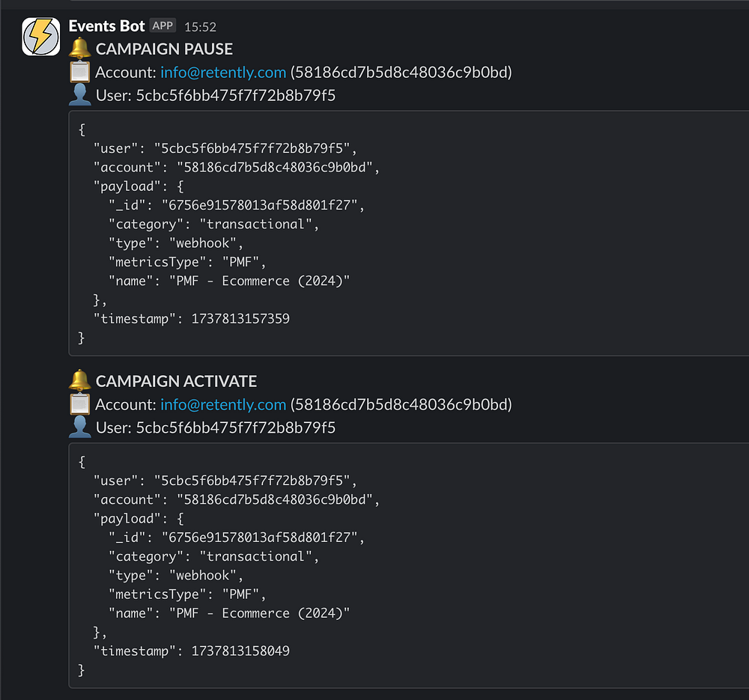Click clipboard emoji in CAMPAIGN PAUSE message
749x700 pixels.
coord(79,73)
